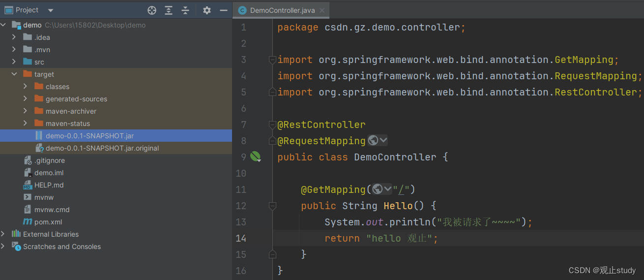The height and width of the screenshot is (280, 644).
Task: Click the .mvn folder icon
Action: click(x=28, y=49)
